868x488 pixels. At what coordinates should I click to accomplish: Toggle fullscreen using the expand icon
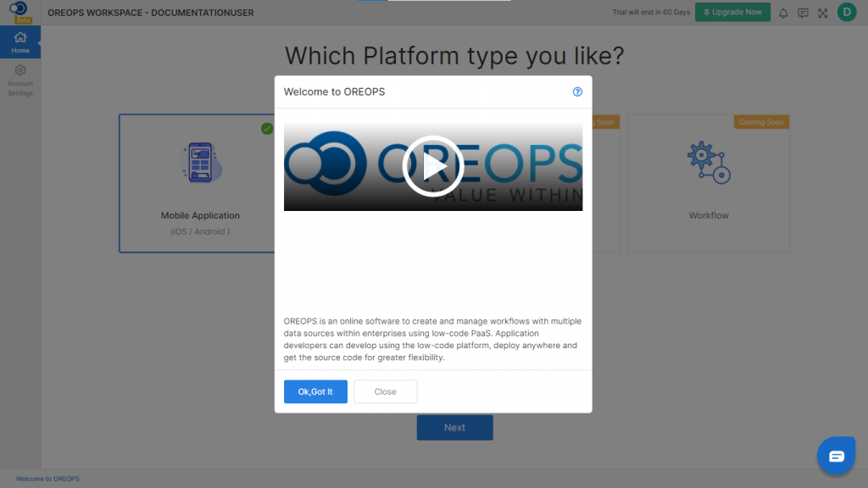click(x=823, y=13)
